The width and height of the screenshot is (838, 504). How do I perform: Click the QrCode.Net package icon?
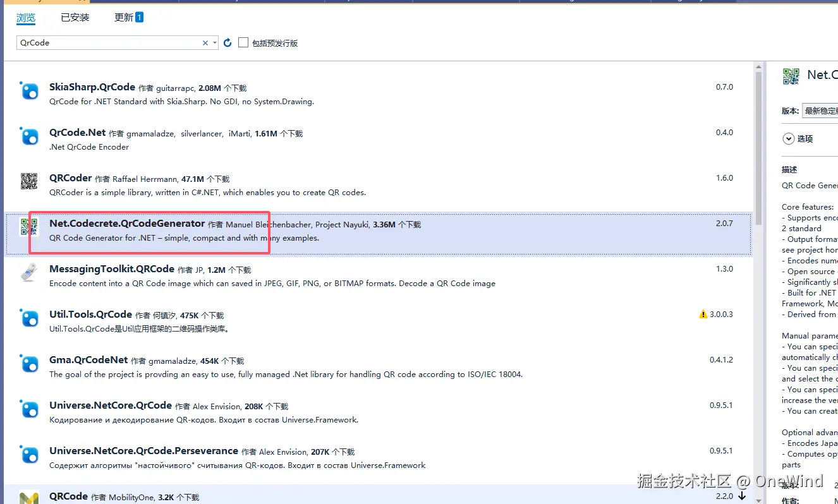click(x=29, y=136)
